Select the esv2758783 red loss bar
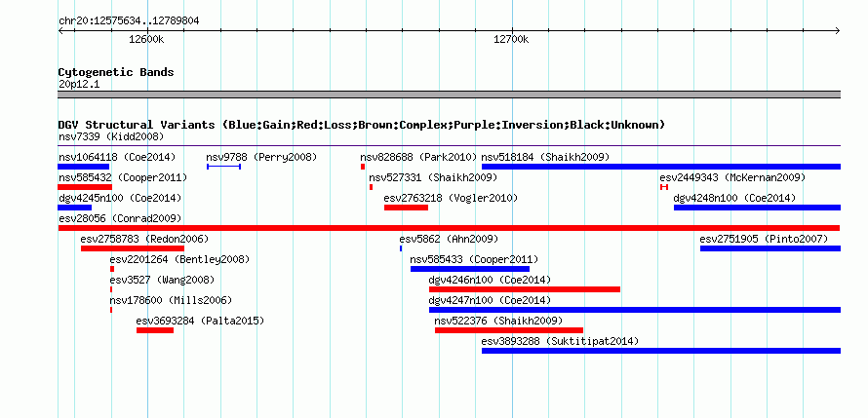This screenshot has height=418, width=868. (133, 248)
